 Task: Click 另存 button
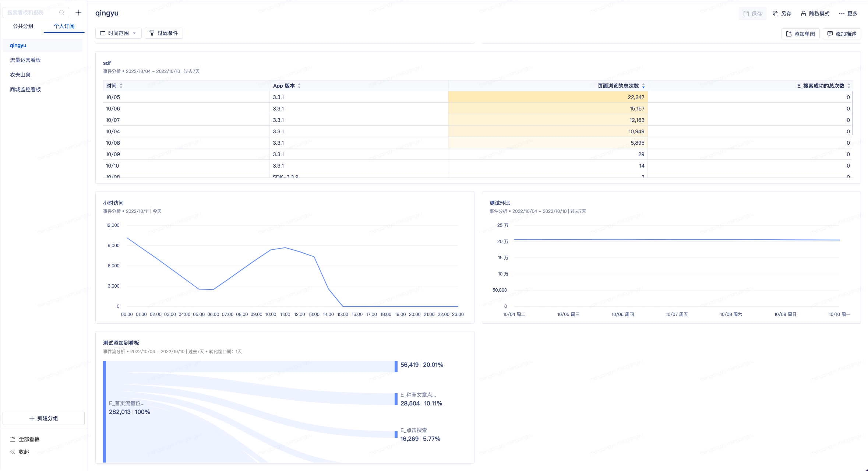pos(782,14)
